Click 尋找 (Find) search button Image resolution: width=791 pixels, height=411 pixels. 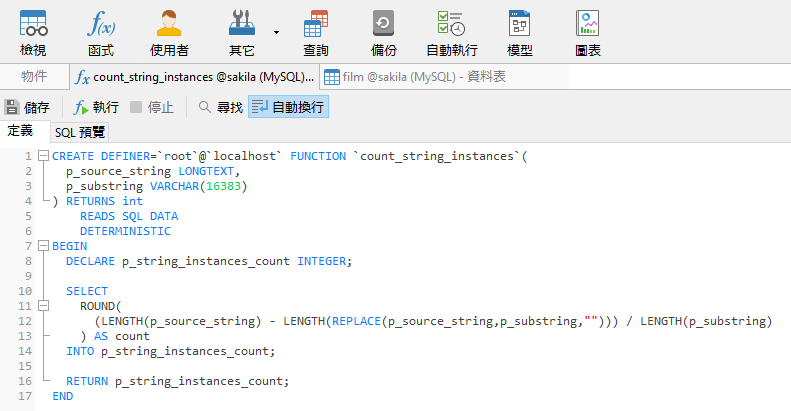click(x=220, y=107)
